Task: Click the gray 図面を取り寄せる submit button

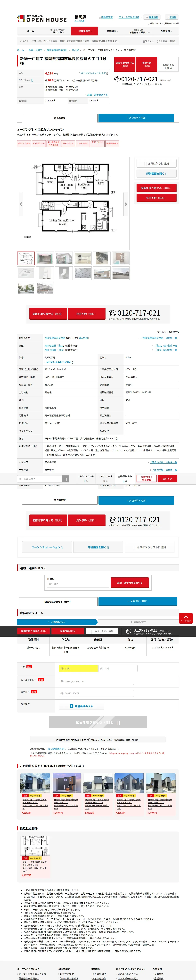Action: coord(98,722)
